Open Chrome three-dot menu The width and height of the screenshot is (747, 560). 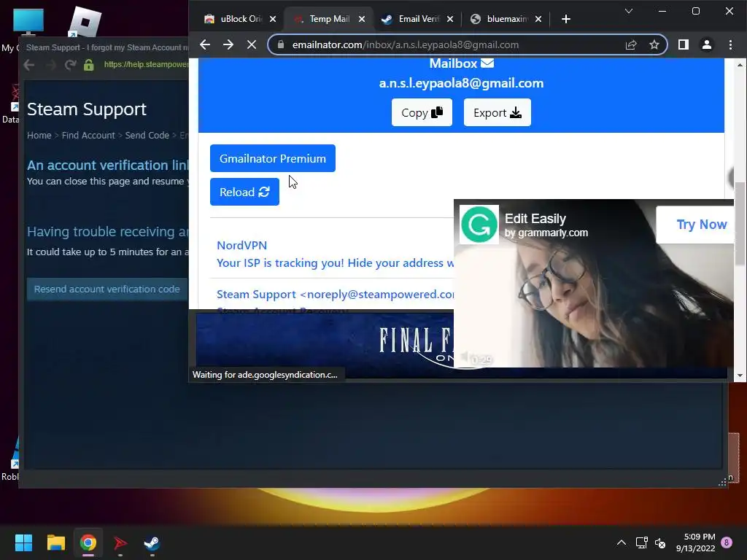[x=730, y=44]
